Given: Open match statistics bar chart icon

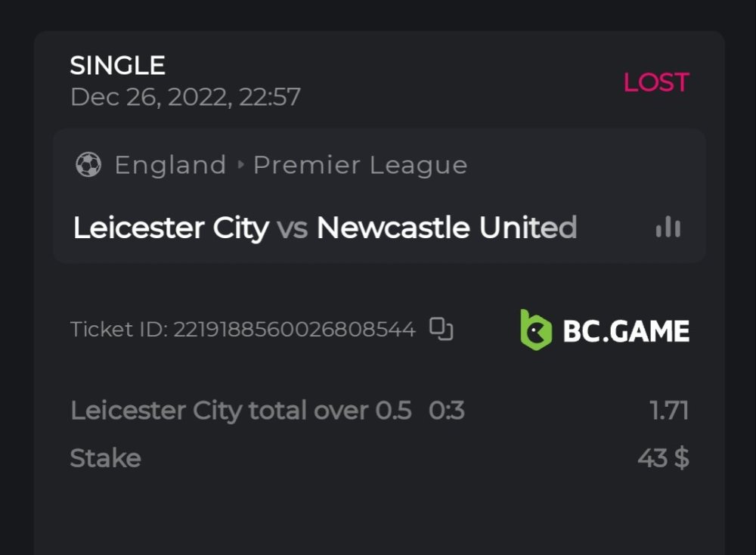Looking at the screenshot, I should tap(668, 227).
